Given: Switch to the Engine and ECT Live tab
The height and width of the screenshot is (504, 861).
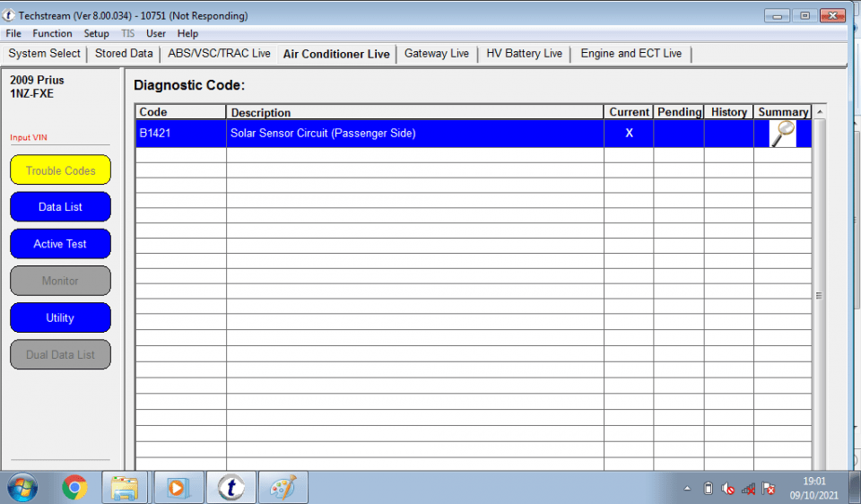Looking at the screenshot, I should pos(631,54).
